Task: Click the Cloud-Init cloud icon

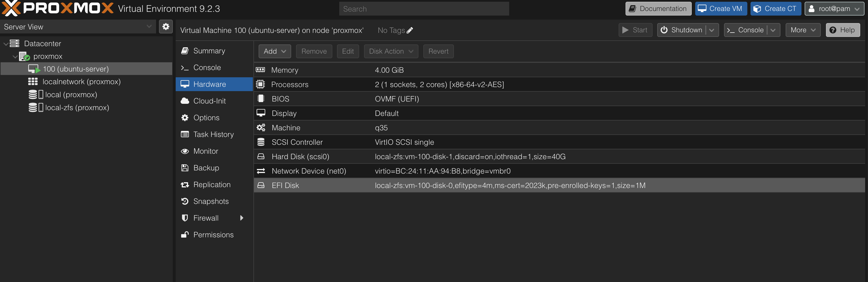Action: [185, 101]
